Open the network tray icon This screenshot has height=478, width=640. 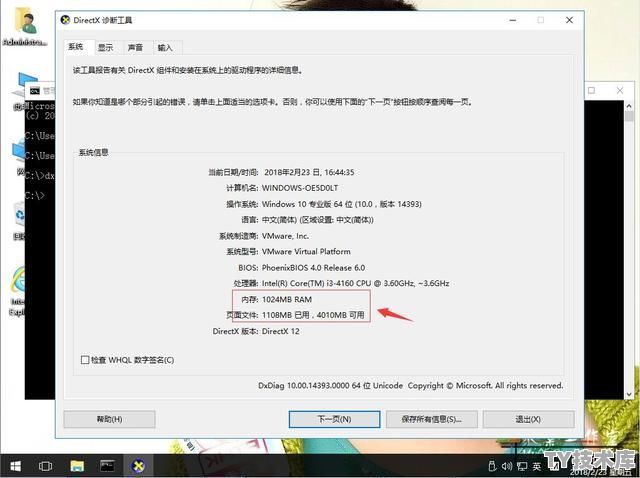[522, 466]
